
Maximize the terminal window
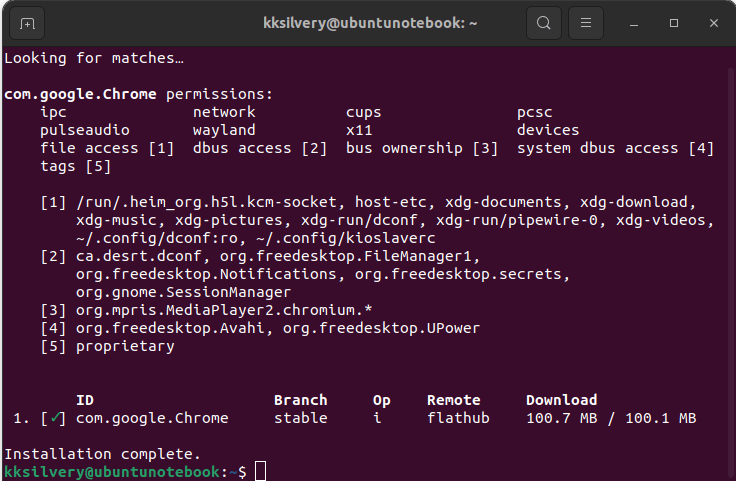[674, 23]
